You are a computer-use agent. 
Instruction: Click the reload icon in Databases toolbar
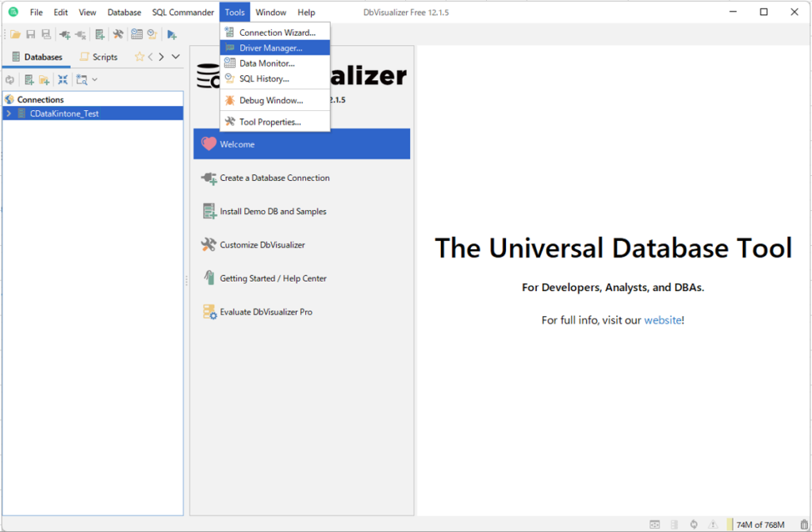10,80
